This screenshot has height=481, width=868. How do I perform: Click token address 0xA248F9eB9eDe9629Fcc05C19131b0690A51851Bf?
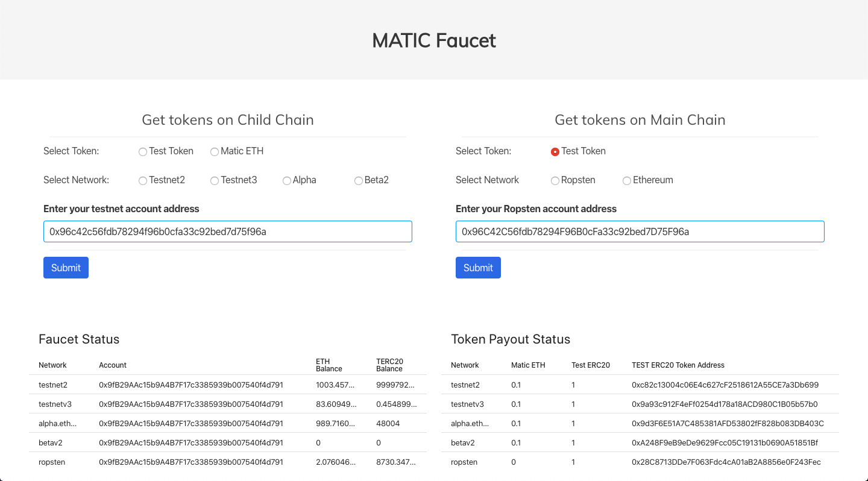coord(725,442)
